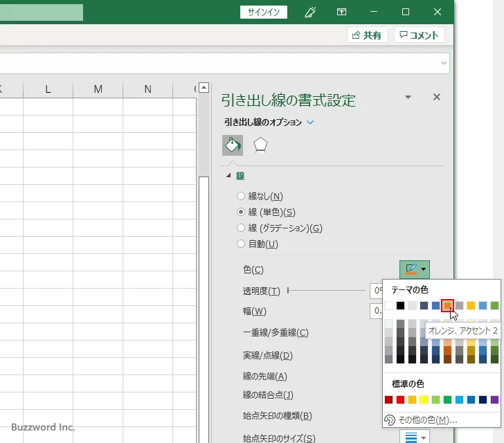Choose orange standard color swatch
The image size is (504, 443).
tap(412, 399)
